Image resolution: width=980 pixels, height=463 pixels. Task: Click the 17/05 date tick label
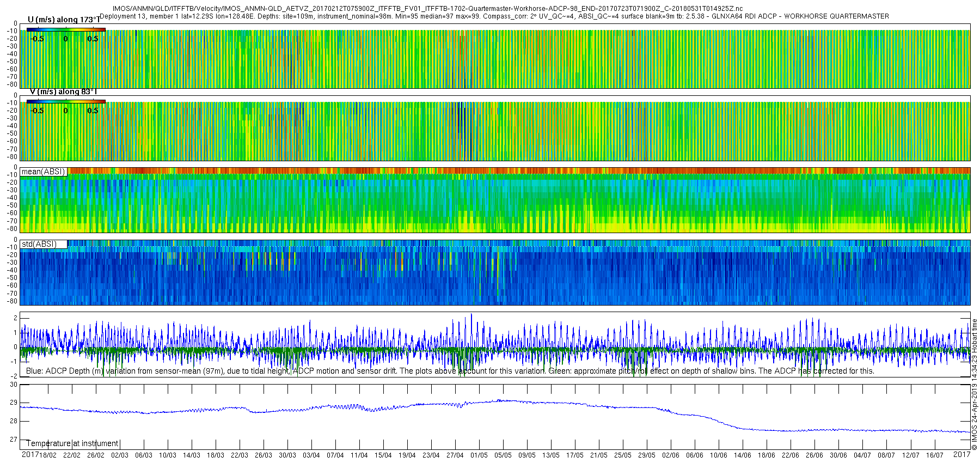coord(575,455)
